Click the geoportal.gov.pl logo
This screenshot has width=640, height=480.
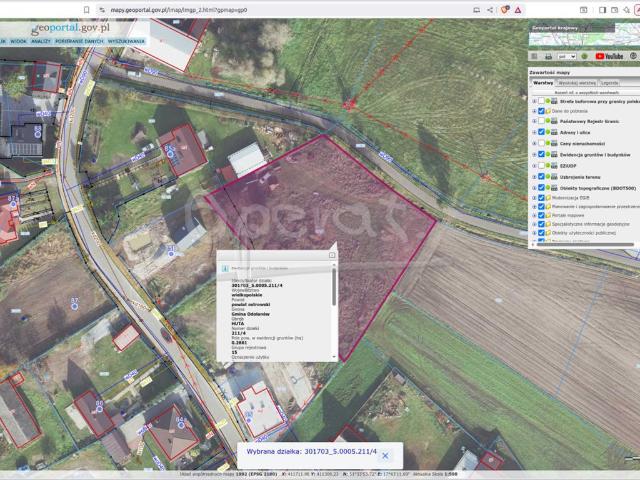(x=71, y=28)
